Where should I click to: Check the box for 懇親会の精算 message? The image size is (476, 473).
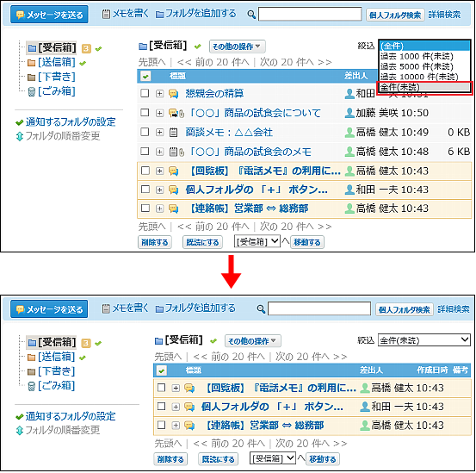point(145,93)
